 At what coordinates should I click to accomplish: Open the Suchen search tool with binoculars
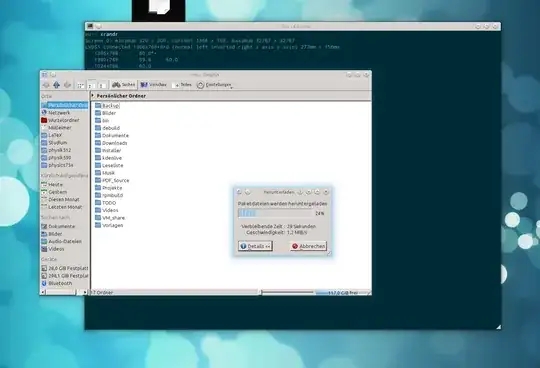tap(124, 85)
